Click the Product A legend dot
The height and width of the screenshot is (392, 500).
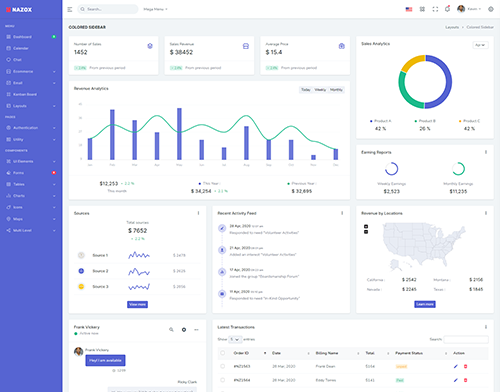371,121
